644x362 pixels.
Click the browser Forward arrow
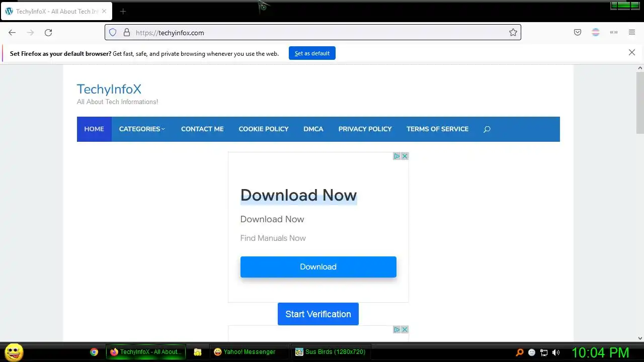tap(30, 33)
